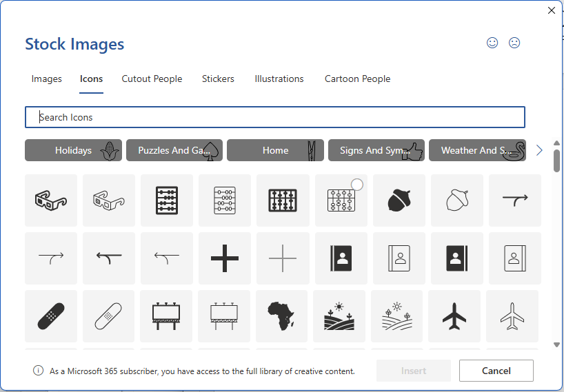Choose outline address book with left spine

[x=399, y=258]
